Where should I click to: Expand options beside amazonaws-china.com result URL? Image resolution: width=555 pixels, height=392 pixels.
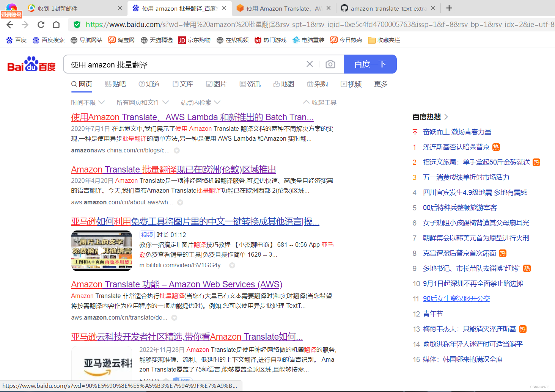(x=177, y=151)
